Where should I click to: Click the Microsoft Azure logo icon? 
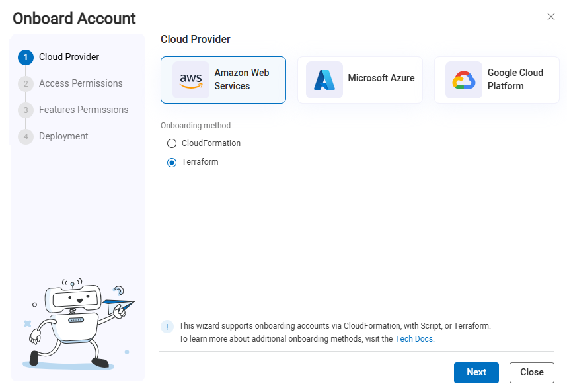pos(324,80)
